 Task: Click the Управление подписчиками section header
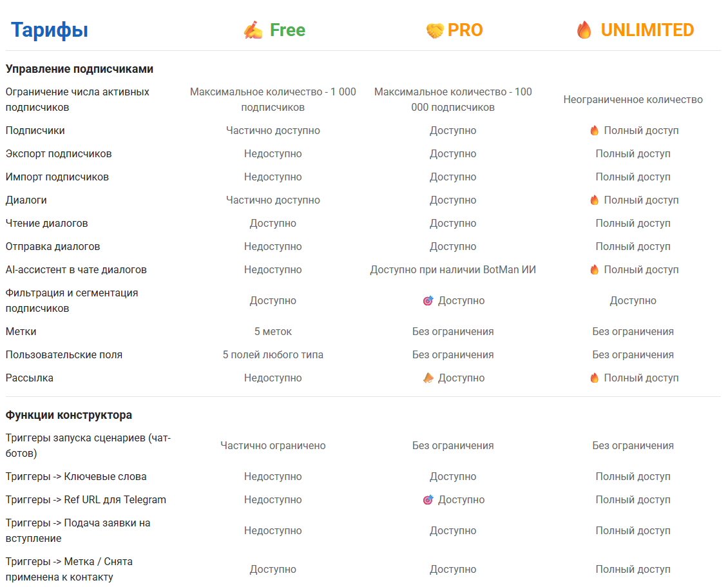coord(79,69)
